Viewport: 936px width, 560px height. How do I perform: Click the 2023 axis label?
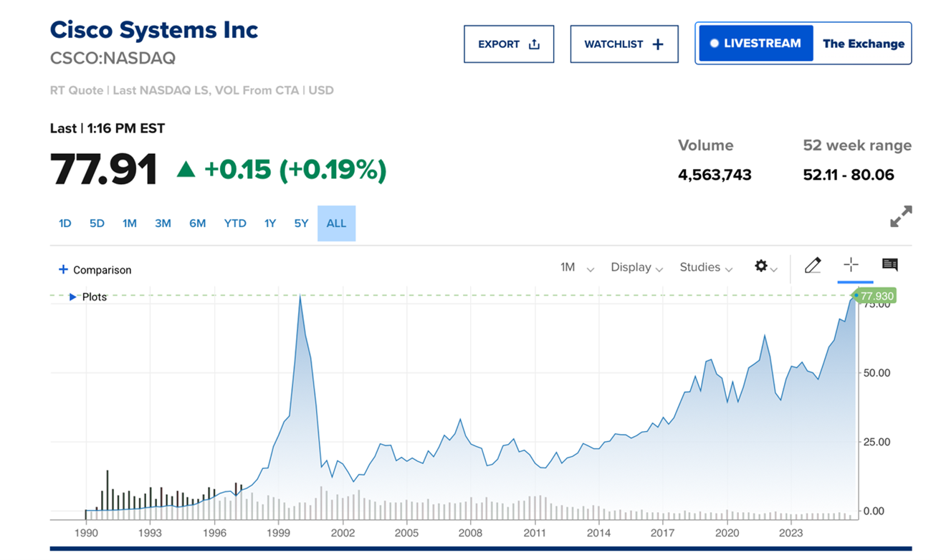791,533
